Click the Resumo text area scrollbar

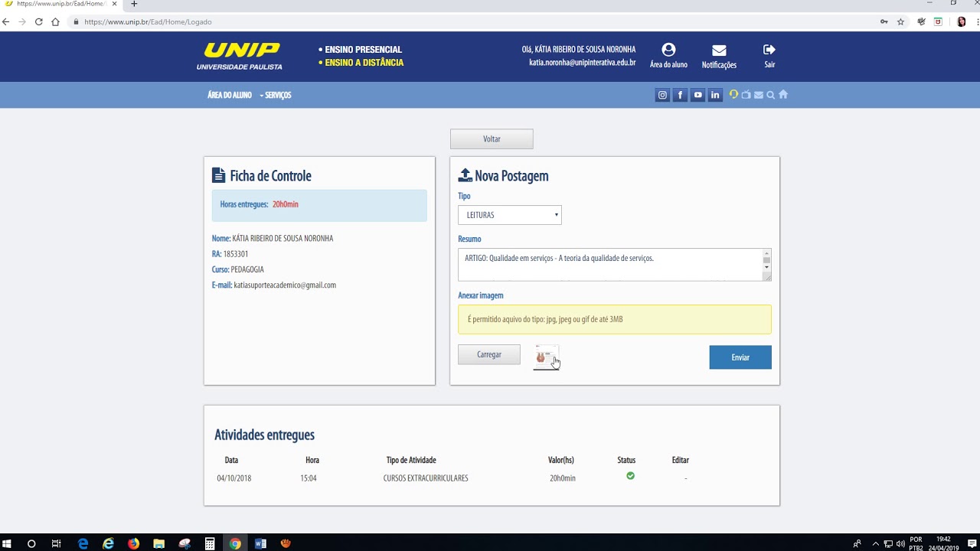(x=766, y=260)
